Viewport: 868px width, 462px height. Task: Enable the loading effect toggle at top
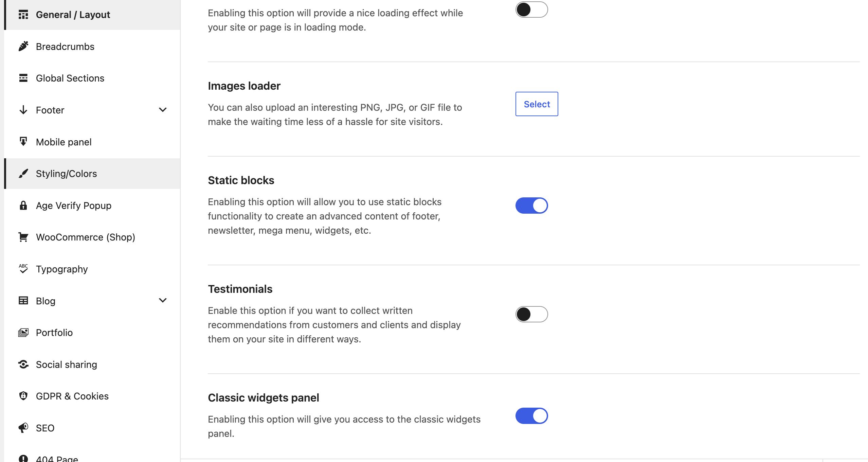coord(531,10)
